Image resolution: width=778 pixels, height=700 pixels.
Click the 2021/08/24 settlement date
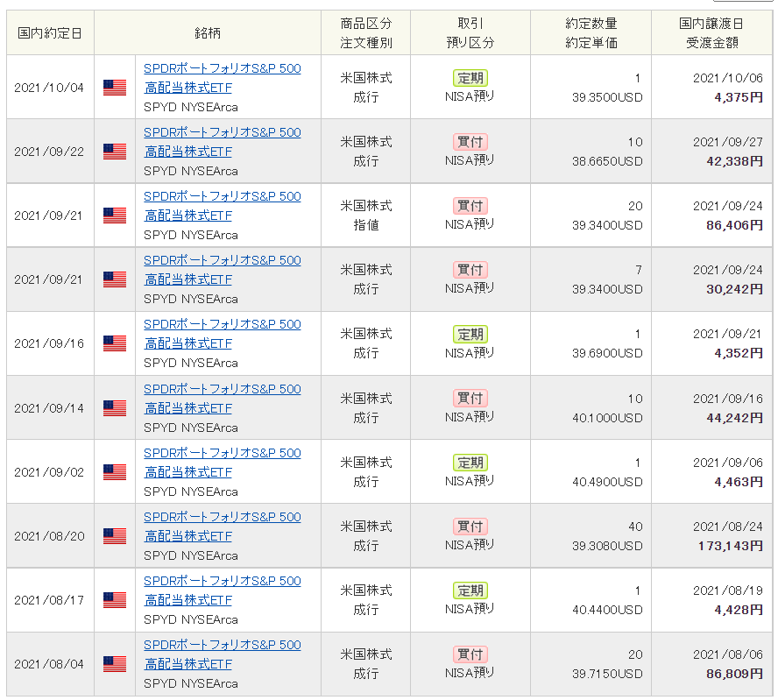pos(728,527)
